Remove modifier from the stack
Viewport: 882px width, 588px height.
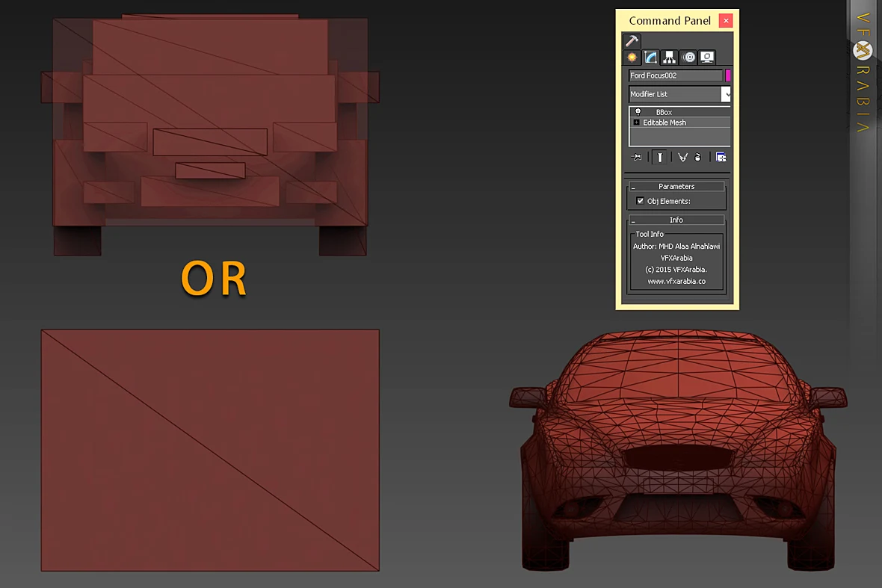[697, 158]
